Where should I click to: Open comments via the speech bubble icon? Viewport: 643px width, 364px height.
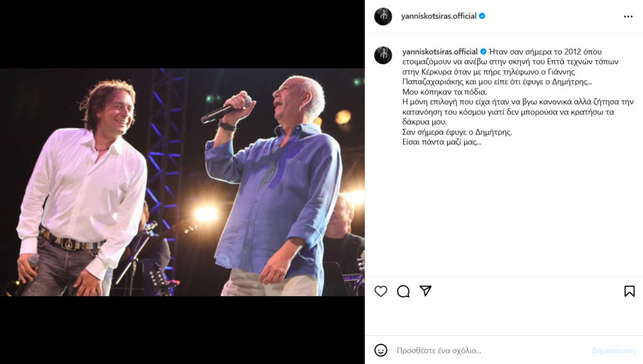pos(403,291)
